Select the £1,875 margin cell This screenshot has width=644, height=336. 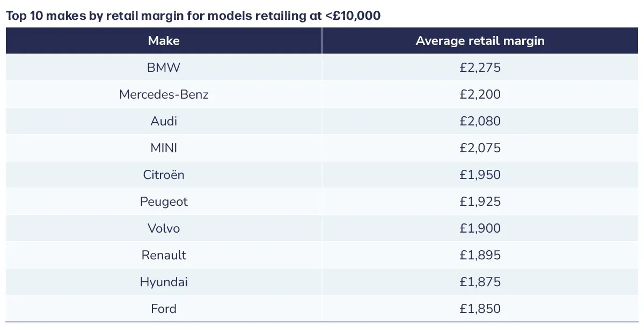pos(480,282)
